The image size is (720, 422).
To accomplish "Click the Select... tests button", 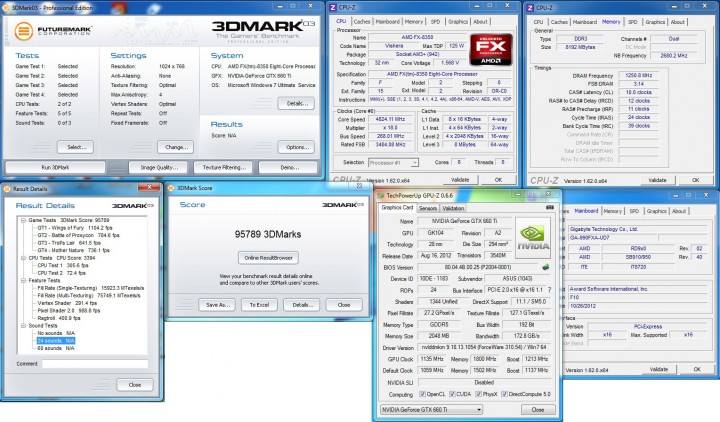I will 76,147.
